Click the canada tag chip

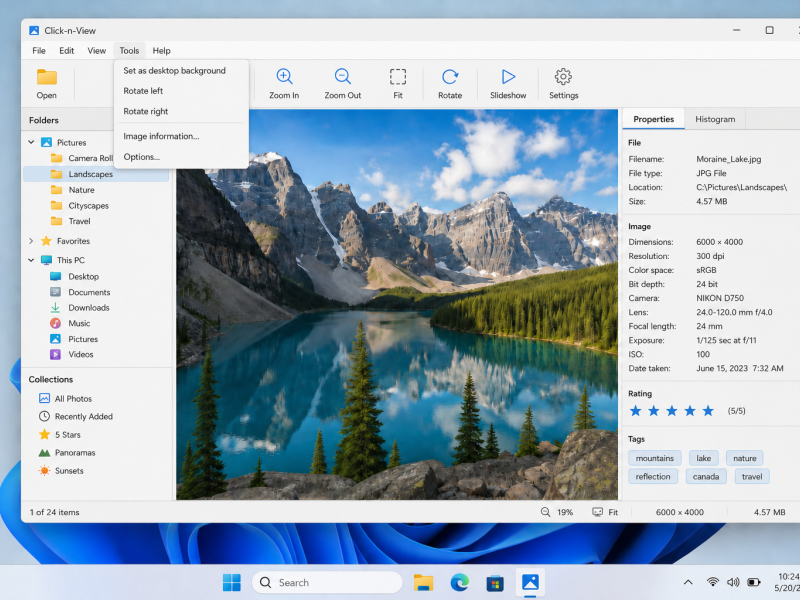706,477
